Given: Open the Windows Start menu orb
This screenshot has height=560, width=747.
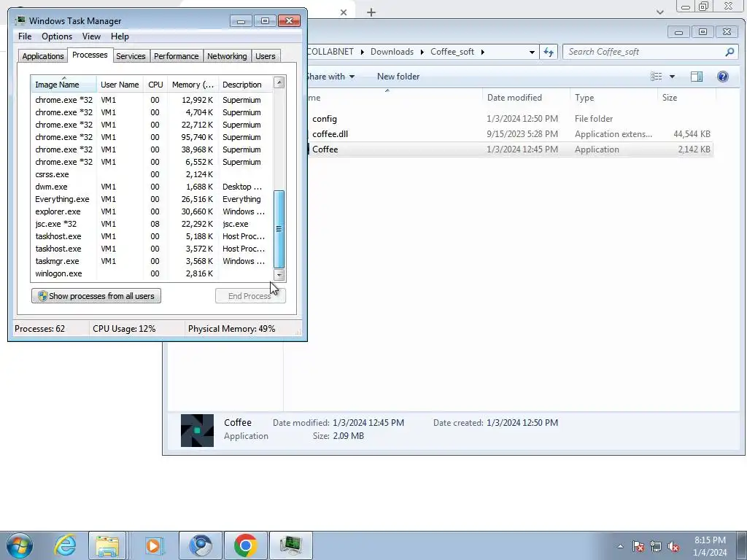Looking at the screenshot, I should (19, 545).
